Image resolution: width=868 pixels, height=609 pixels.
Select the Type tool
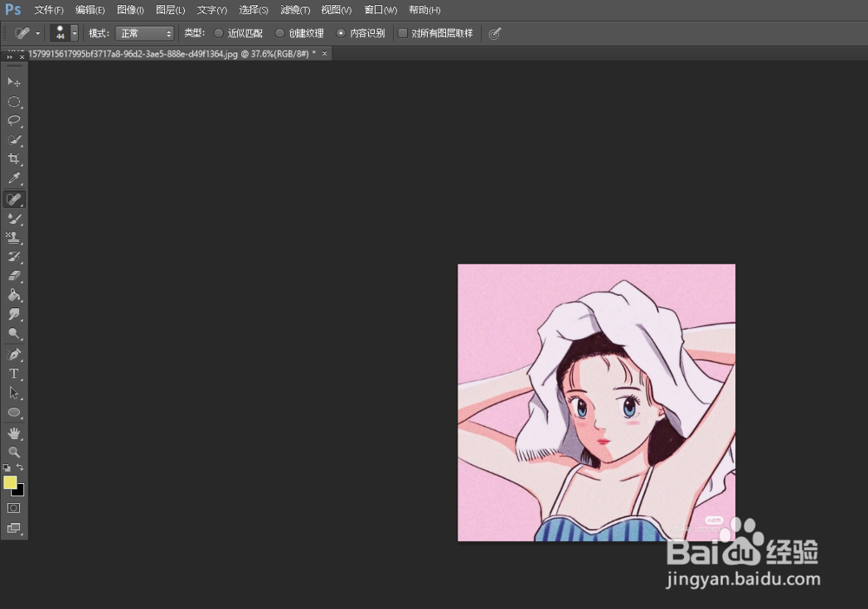click(x=14, y=374)
